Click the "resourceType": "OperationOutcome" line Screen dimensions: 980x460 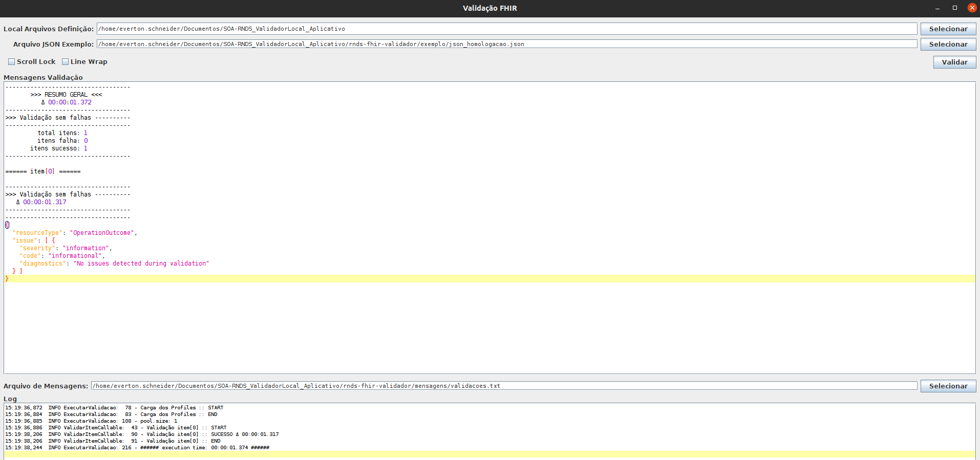tap(75, 233)
